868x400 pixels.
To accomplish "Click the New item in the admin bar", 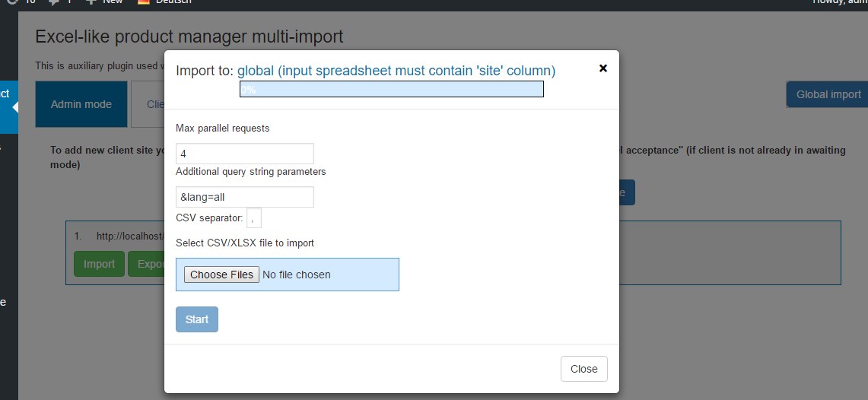I will tap(104, 2).
